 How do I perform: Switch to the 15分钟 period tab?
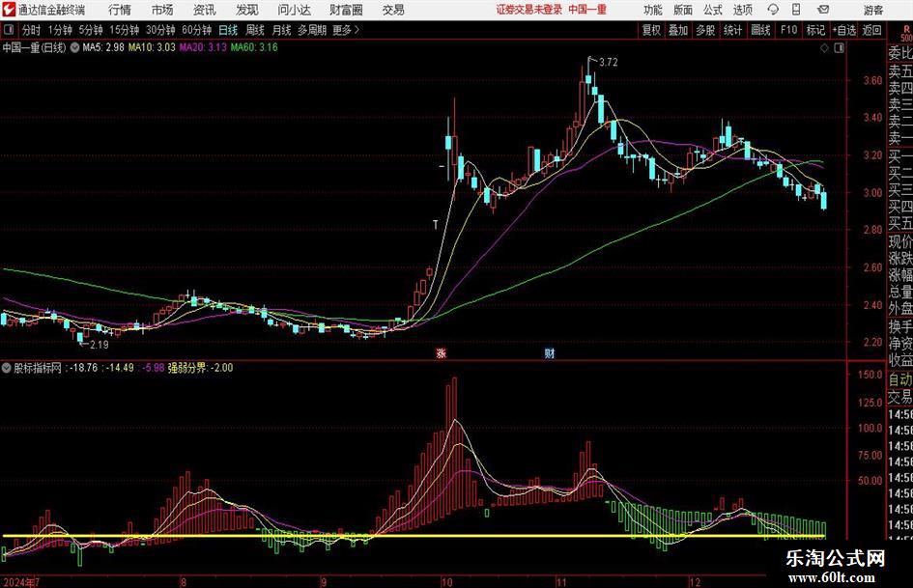click(x=125, y=30)
